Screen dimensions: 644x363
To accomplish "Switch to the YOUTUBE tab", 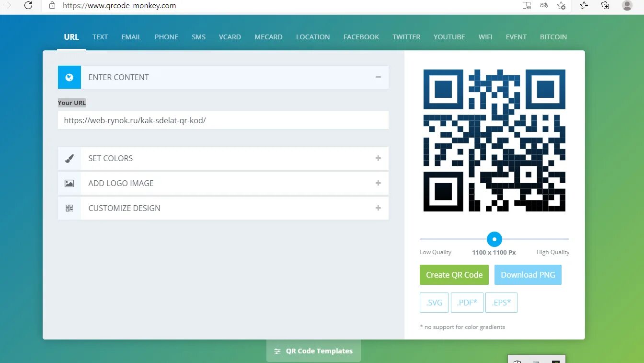I will point(449,37).
